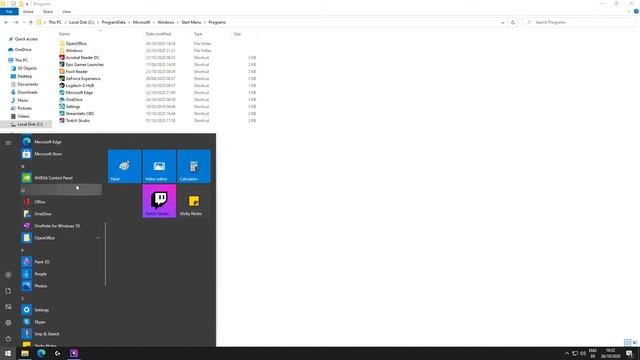640x360 pixels.
Task: Select the OpenOffice folder in file list
Action: pos(76,43)
